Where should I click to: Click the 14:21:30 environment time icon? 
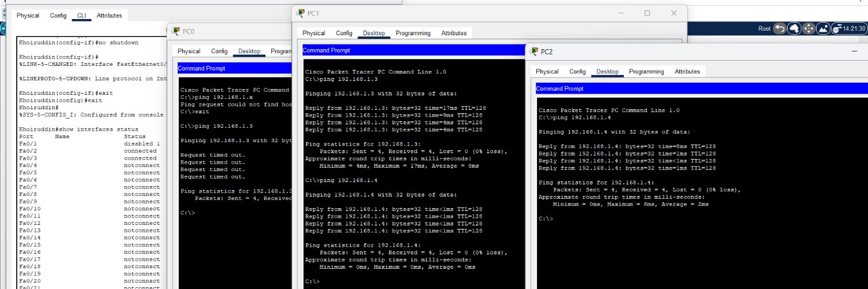849,28
